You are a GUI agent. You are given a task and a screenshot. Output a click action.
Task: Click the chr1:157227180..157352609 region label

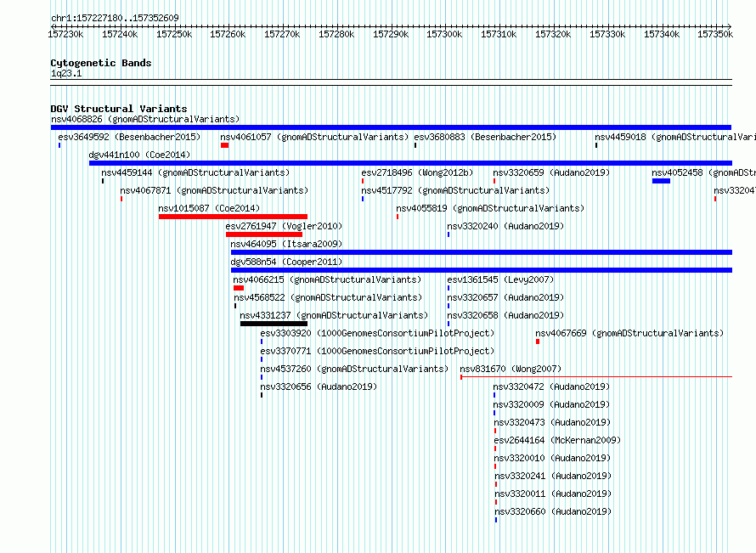(x=115, y=18)
